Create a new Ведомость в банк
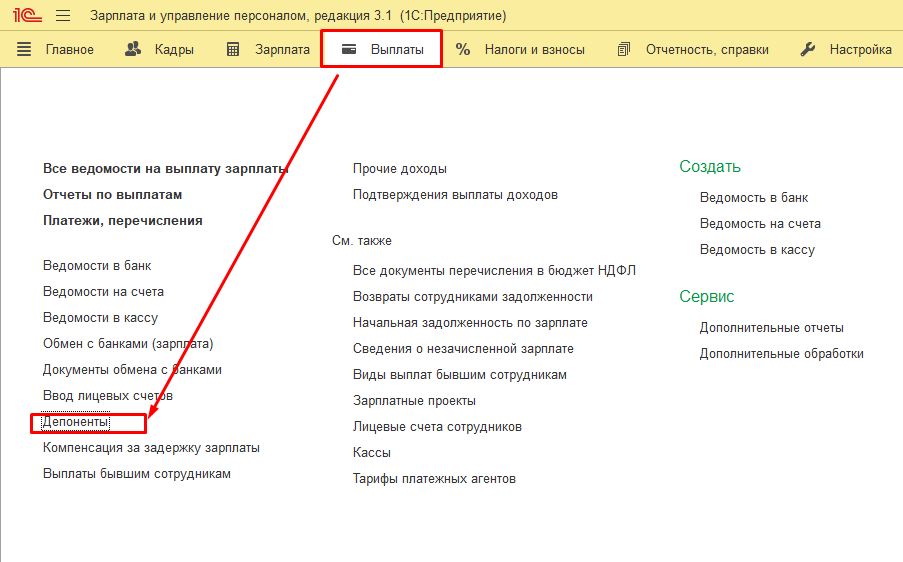The image size is (903, 562). click(754, 198)
